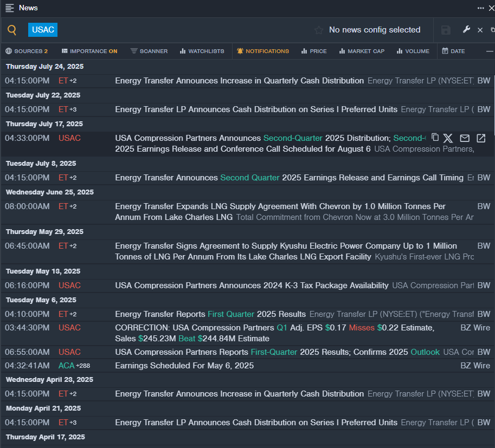This screenshot has width=495, height=448.
Task: Email the July 17 USAC story
Action: (x=465, y=138)
